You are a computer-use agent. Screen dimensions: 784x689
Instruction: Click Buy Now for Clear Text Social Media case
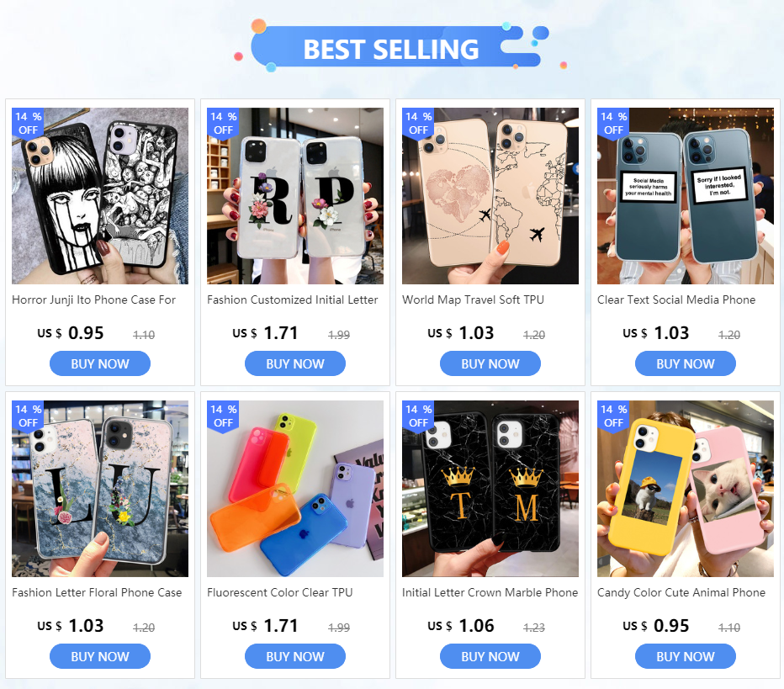[686, 363]
